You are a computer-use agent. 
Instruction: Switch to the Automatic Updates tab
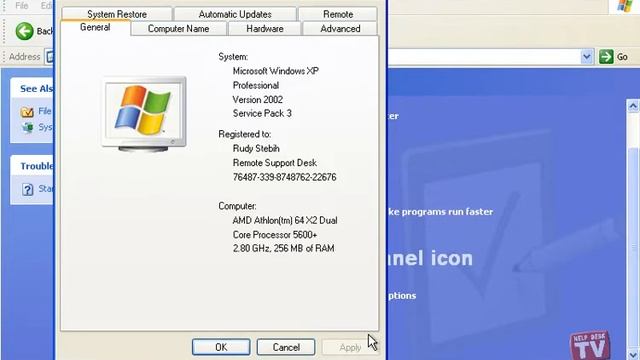(x=235, y=14)
